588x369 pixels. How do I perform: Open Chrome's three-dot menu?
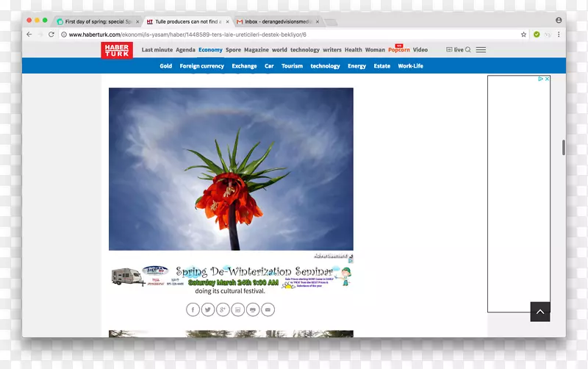(559, 35)
